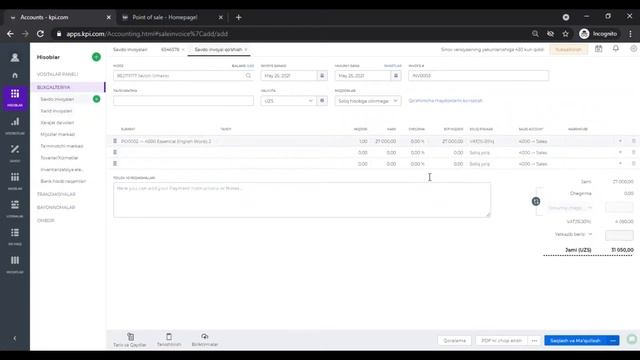Open the Biriktirmalar cloud upload icon
The height and width of the screenshot is (360, 640).
click(204, 337)
